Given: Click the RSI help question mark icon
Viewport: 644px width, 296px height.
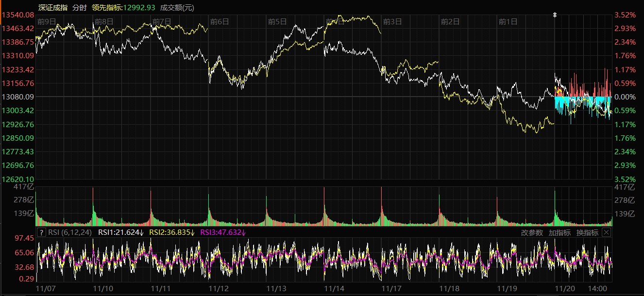Looking at the screenshot, I should pyautogui.click(x=42, y=232).
